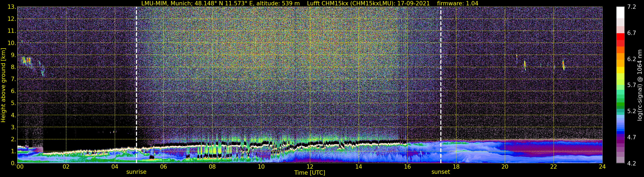Click the colorbar value '7.2'
This screenshot has height=177, width=644.
click(x=632, y=7)
